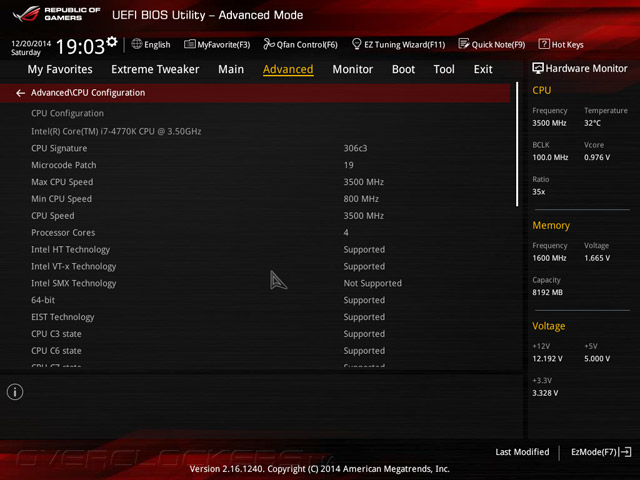Click the 8192 MB capacity reading
Image resolution: width=640 pixels, height=480 pixels.
tap(547, 292)
